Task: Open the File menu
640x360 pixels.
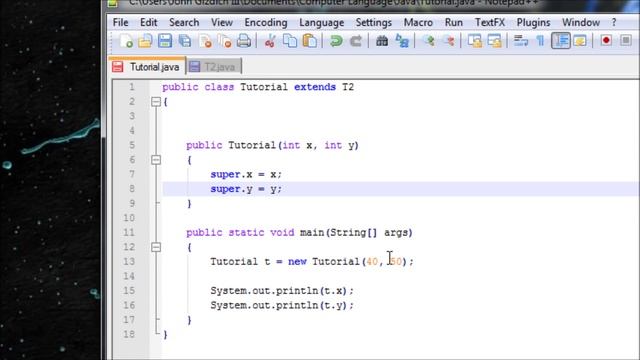Action: (x=120, y=22)
